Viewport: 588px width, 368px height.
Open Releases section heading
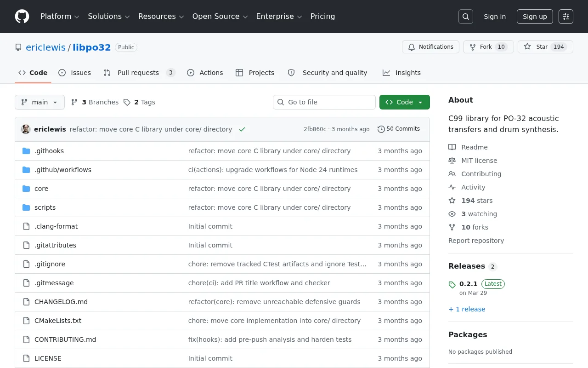click(467, 266)
